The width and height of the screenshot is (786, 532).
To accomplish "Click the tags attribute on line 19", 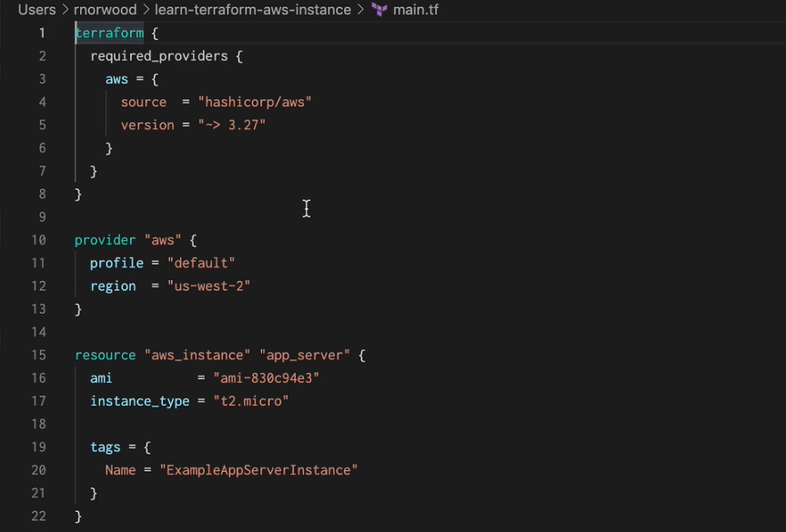I will [105, 447].
